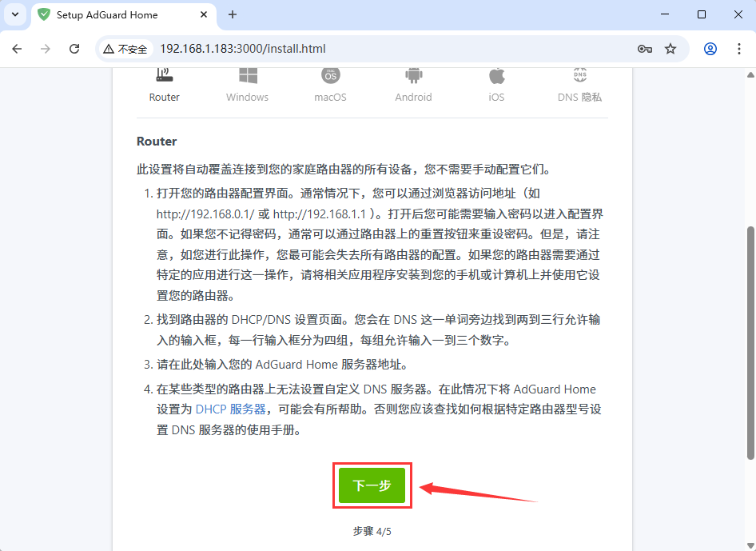Switch to the macOS tab label
Viewport: 756px width, 551px height.
[330, 97]
